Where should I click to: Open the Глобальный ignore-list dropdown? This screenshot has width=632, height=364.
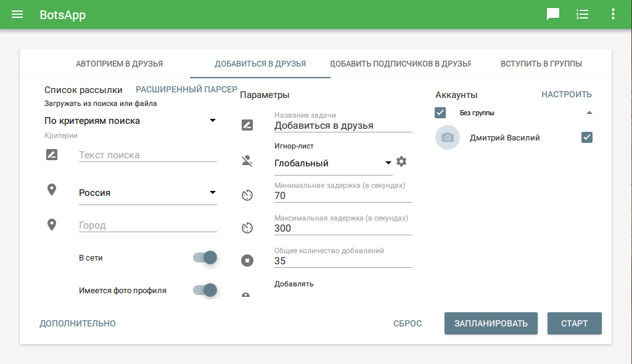[334, 163]
